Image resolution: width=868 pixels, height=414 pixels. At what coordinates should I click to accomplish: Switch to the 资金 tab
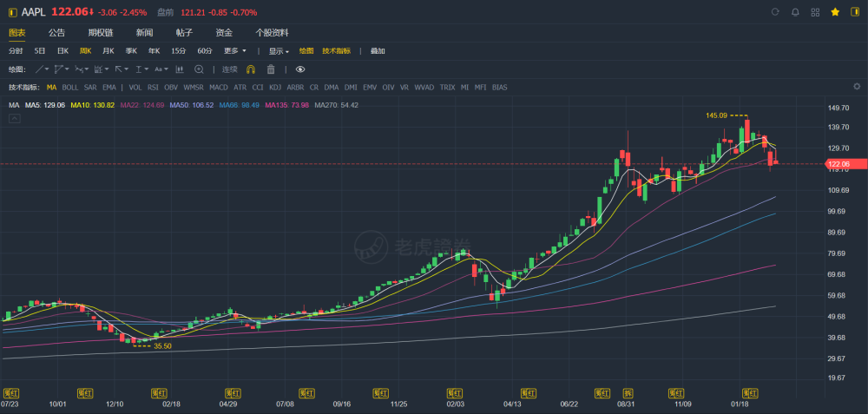pos(224,33)
